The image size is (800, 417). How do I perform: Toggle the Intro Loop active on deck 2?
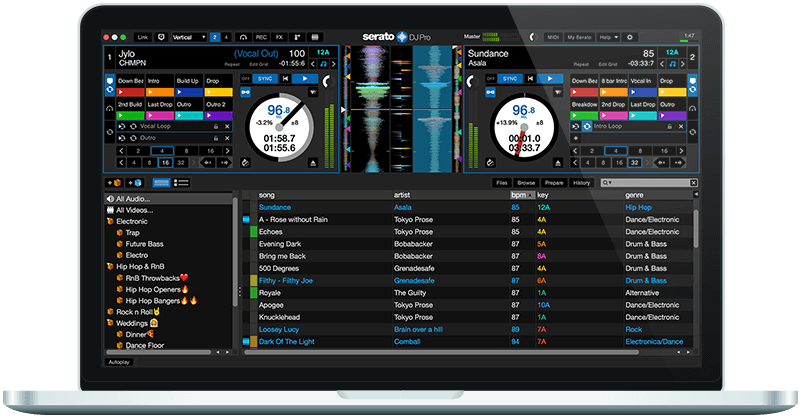[x=587, y=127]
